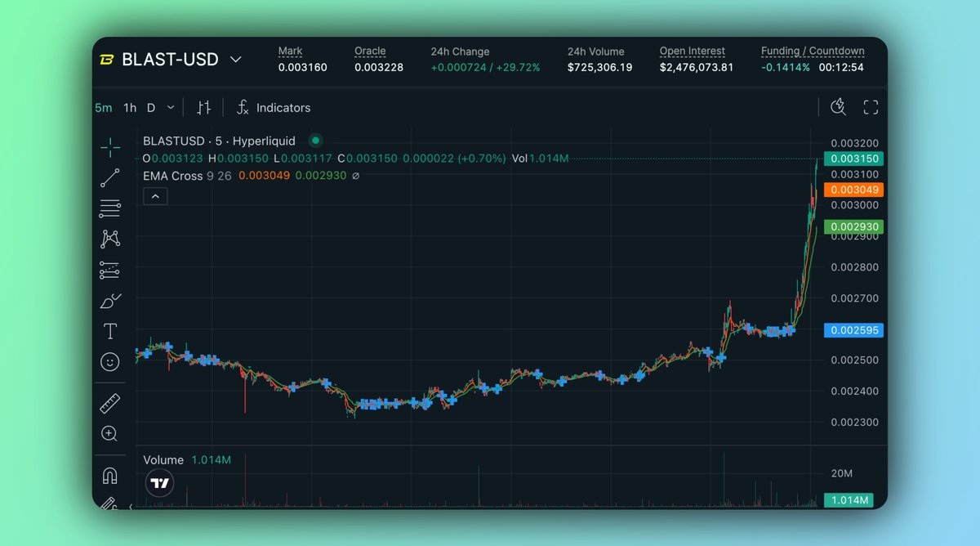Click the left scroll arrow at chart bottom
The height and width of the screenshot is (546, 980).
coord(131,506)
